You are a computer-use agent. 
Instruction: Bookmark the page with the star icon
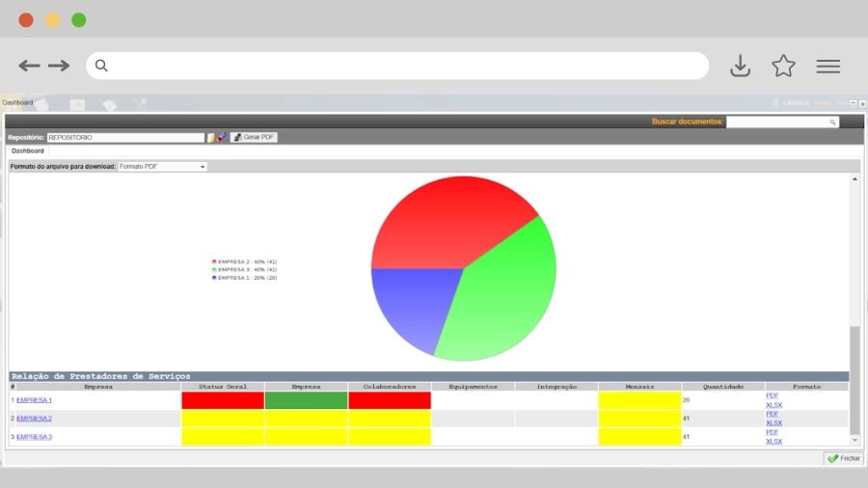point(783,66)
